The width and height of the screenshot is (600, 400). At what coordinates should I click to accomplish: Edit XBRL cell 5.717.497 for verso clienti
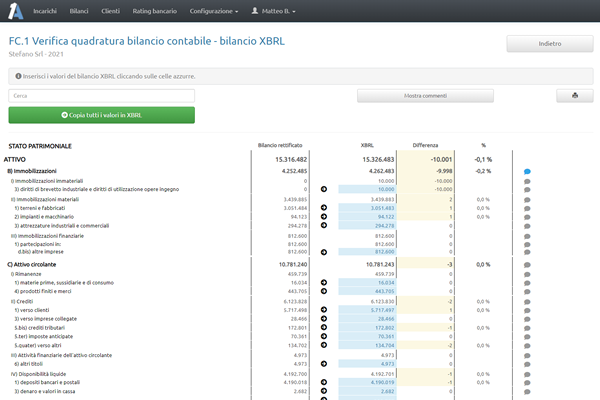tap(367, 310)
